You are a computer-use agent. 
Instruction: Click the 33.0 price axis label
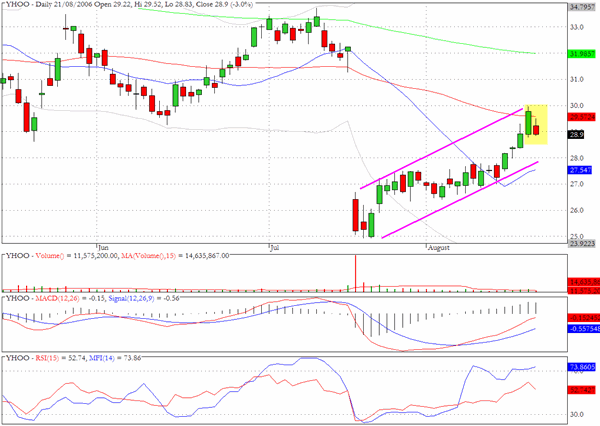577,27
